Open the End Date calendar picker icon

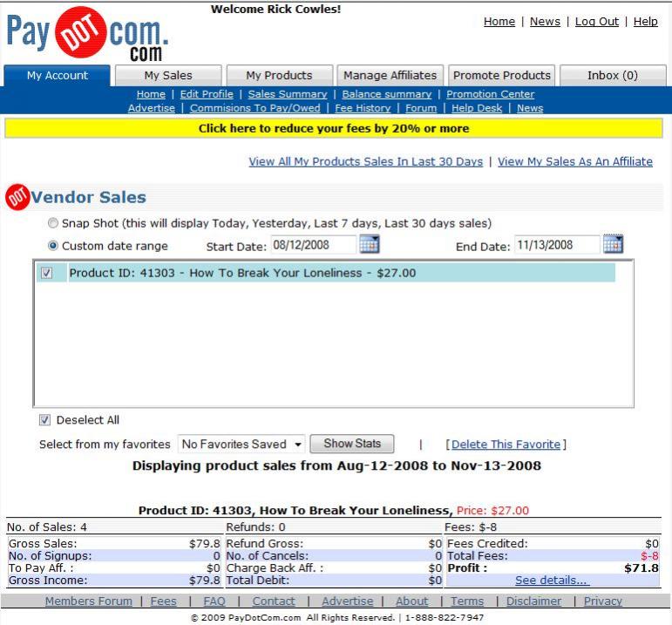pyautogui.click(x=613, y=244)
